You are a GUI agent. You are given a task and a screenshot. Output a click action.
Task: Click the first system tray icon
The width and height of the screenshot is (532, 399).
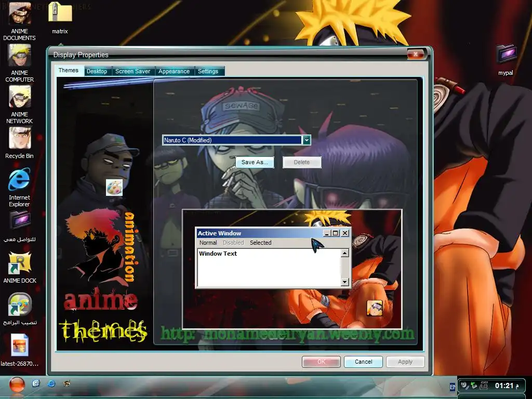[x=465, y=385]
